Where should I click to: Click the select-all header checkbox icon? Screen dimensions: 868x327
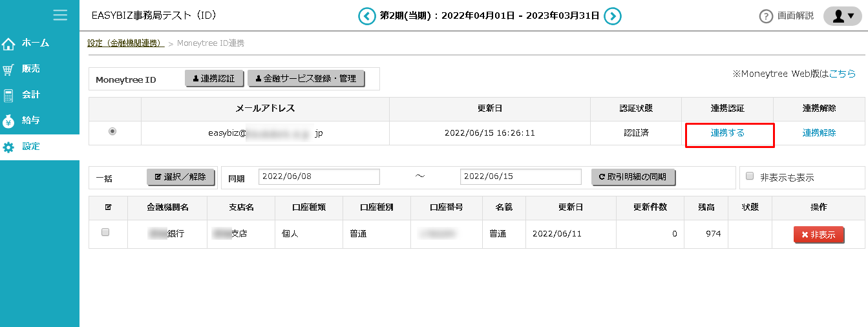107,207
